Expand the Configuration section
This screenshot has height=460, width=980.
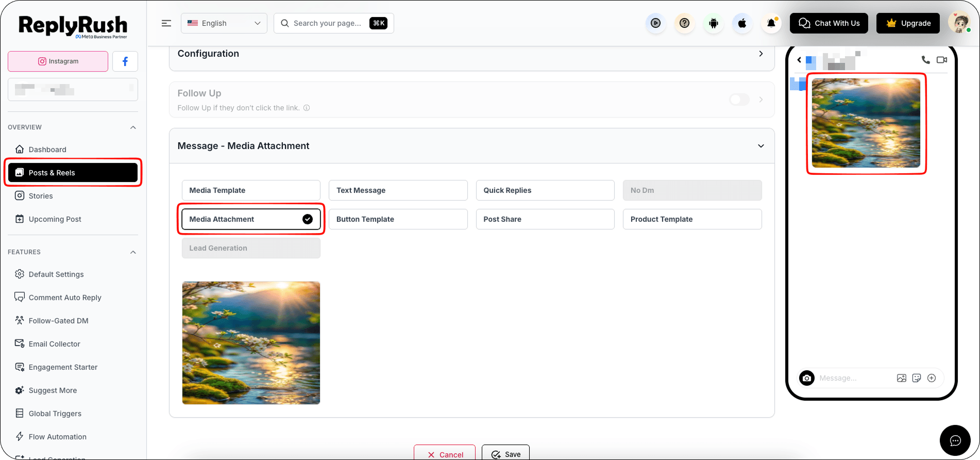471,54
